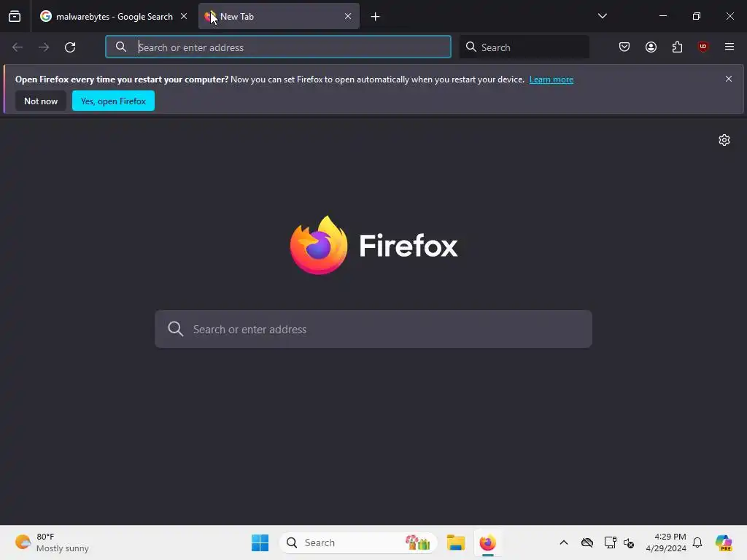The width and height of the screenshot is (747, 560).
Task: Open the Pocket save icon
Action: (624, 47)
